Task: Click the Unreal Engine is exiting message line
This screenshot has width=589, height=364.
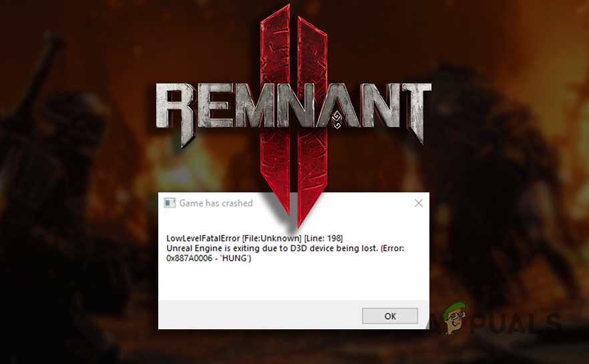Action: [x=285, y=248]
